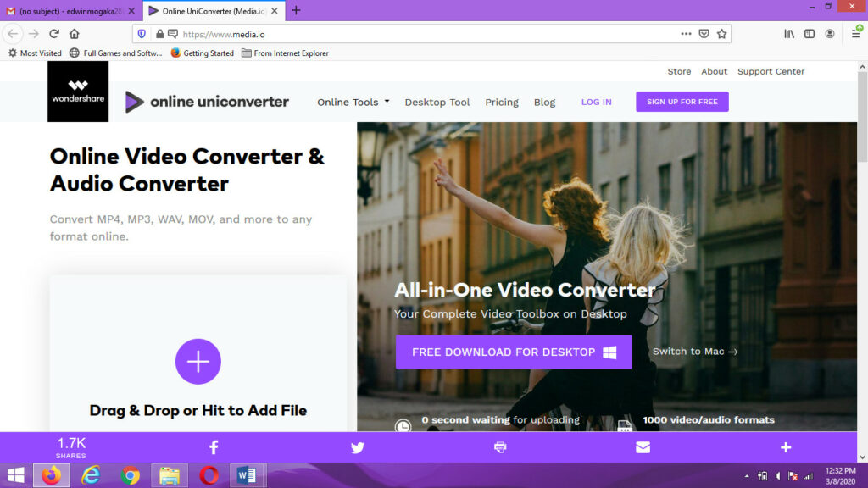Share the page via email icon
The image size is (868, 488).
(643, 447)
